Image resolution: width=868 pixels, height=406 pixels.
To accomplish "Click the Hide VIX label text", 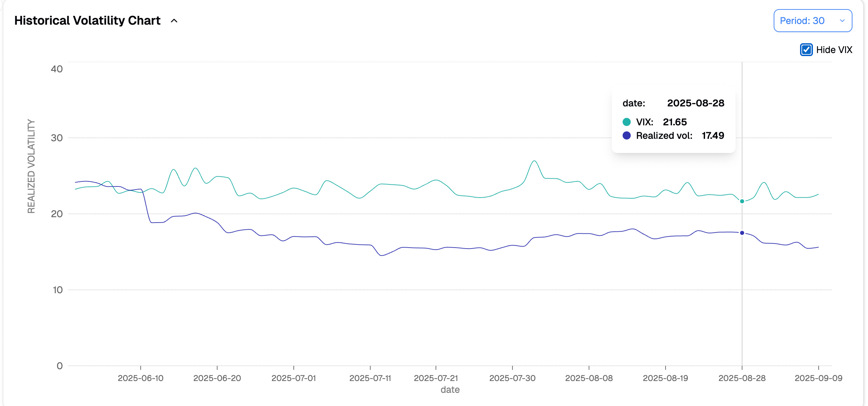I will pos(834,50).
